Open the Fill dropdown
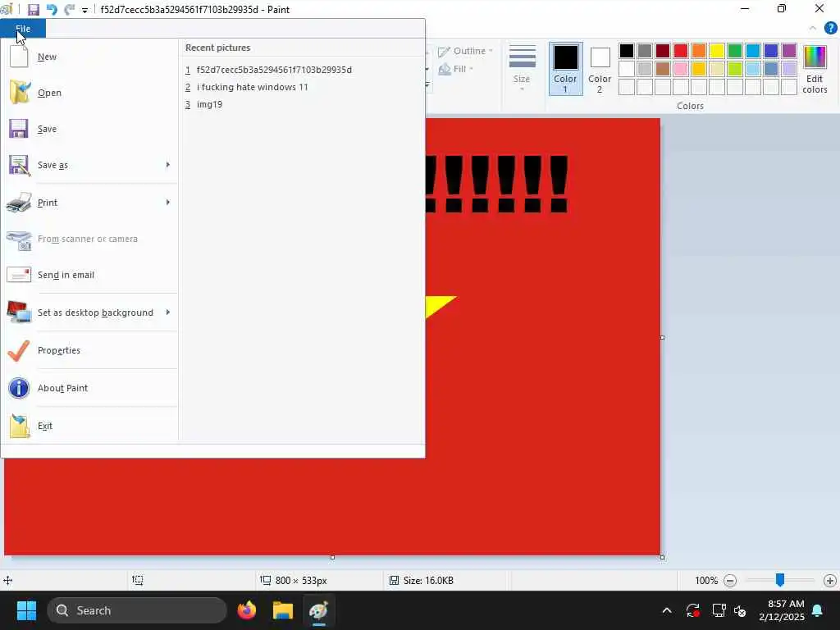Screen dimensions: 840x630 click(456, 69)
